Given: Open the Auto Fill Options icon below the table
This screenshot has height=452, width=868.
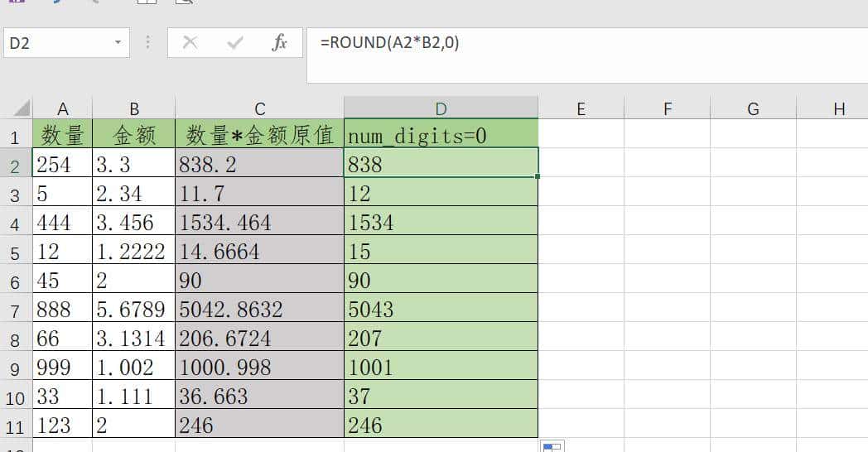Looking at the screenshot, I should (x=552, y=446).
